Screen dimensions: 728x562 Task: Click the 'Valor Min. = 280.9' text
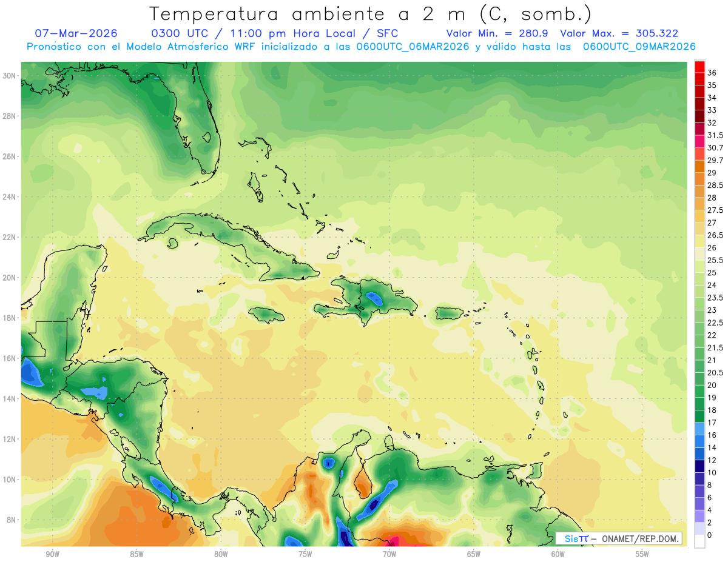point(499,33)
